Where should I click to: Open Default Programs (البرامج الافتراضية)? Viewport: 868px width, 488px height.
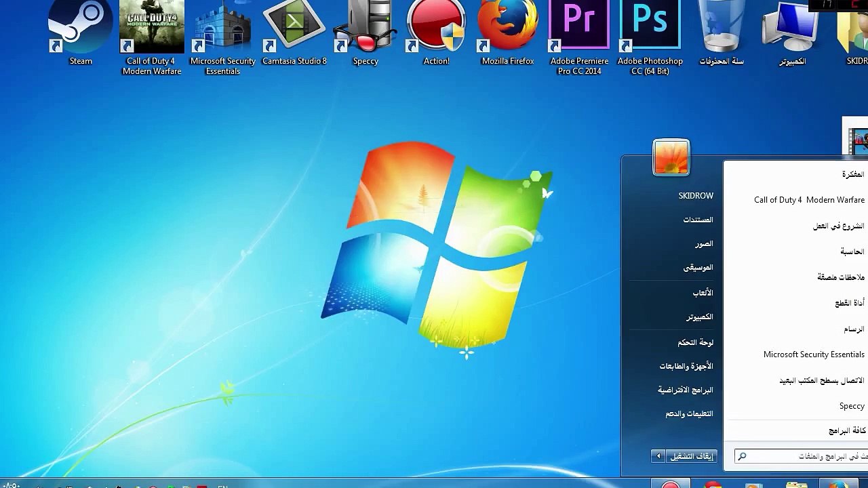tap(686, 390)
